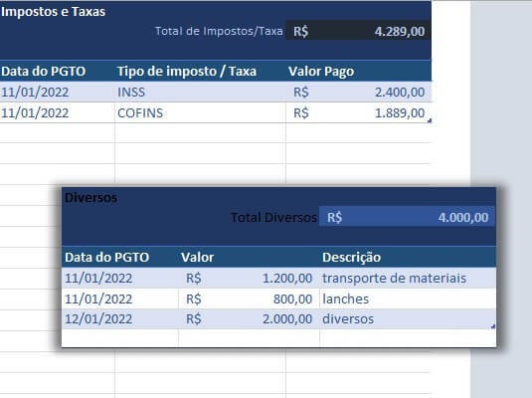Select the date cell beside INSS
Image resolution: width=532 pixels, height=398 pixels.
point(58,92)
